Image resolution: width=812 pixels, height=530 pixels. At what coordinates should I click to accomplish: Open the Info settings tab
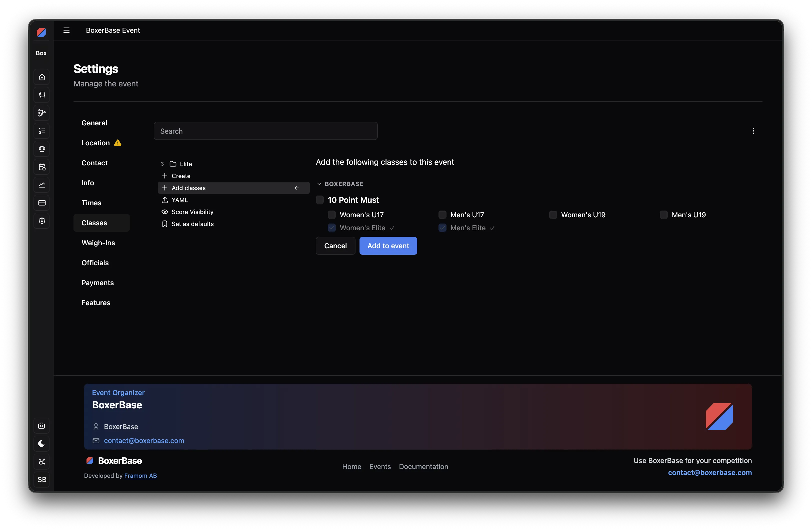click(101, 183)
